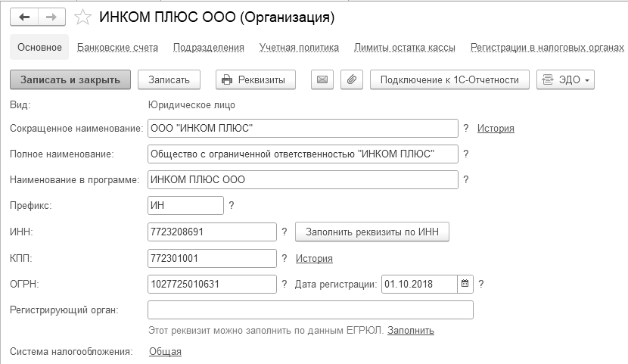The height and width of the screenshot is (364, 628).
Task: Click the Заполнить link for ЕГРЮЛ data
Action: click(411, 331)
